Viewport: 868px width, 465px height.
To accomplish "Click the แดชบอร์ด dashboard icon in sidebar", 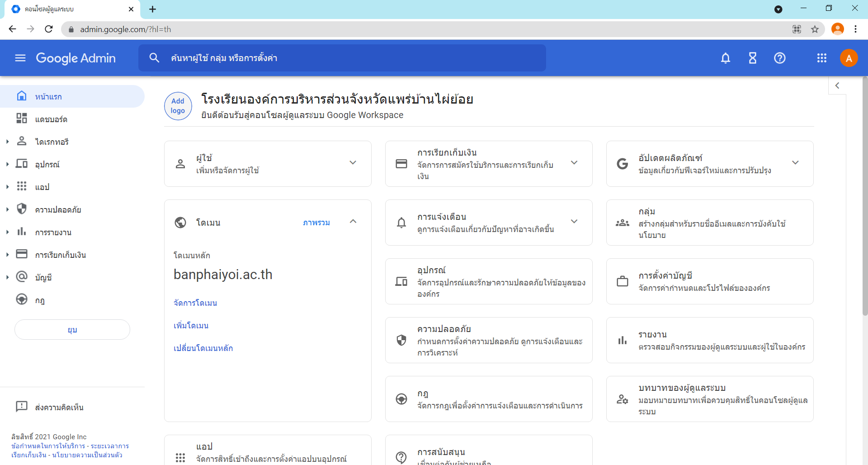I will (x=22, y=119).
